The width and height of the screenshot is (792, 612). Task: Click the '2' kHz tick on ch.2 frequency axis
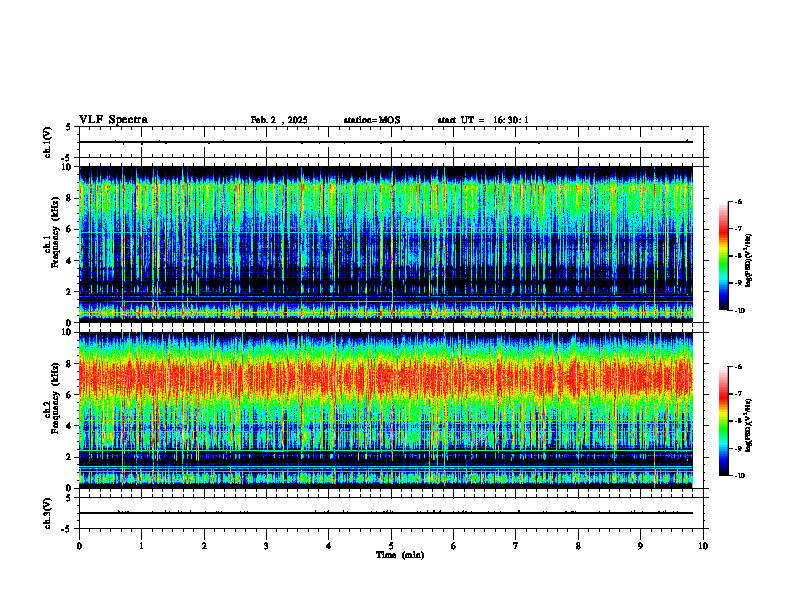click(x=70, y=457)
